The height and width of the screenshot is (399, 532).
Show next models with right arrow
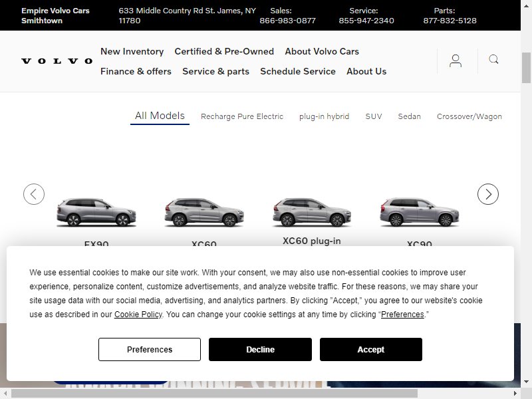(488, 194)
